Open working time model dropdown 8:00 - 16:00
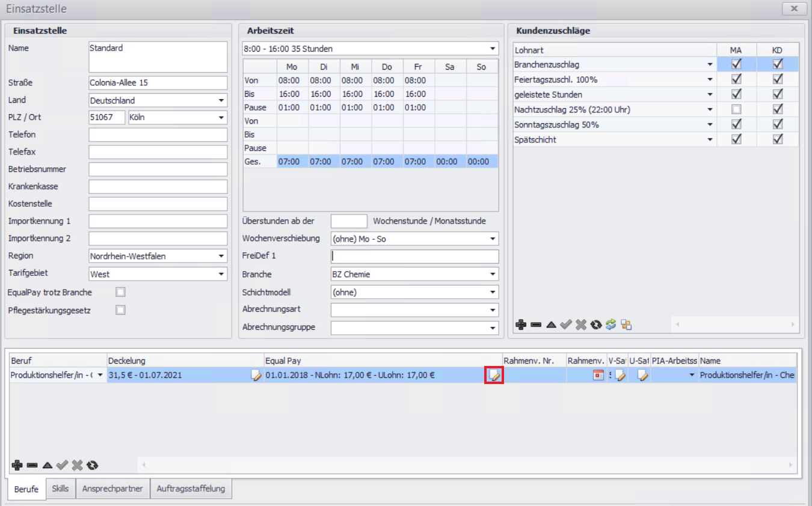The height and width of the screenshot is (506, 812). 493,48
